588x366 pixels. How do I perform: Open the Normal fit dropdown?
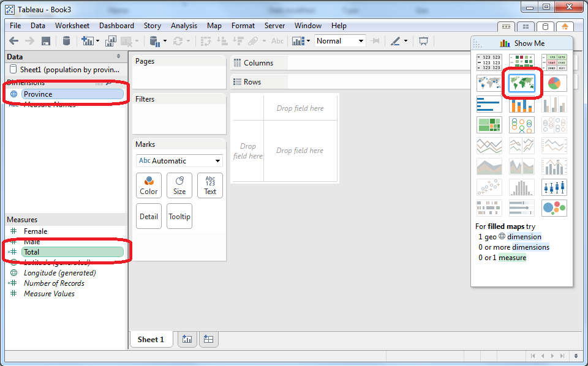[x=340, y=41]
